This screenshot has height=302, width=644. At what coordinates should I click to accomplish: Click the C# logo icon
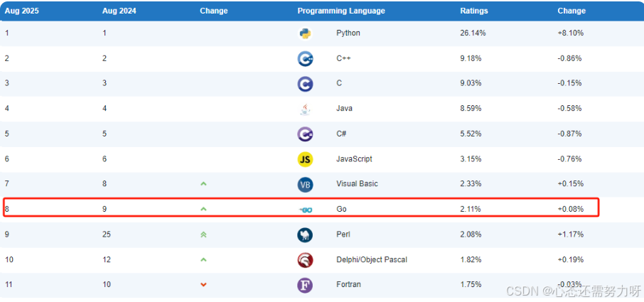click(x=306, y=134)
